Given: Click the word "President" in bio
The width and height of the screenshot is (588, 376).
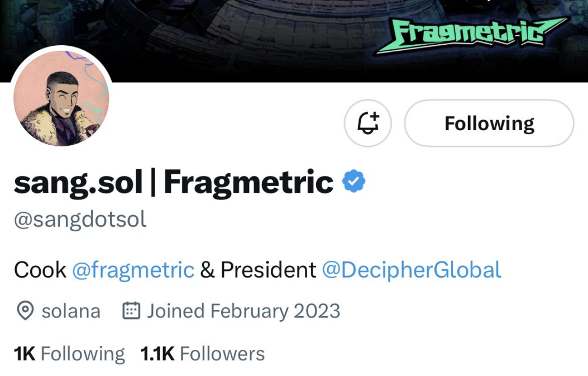Looking at the screenshot, I should [269, 270].
